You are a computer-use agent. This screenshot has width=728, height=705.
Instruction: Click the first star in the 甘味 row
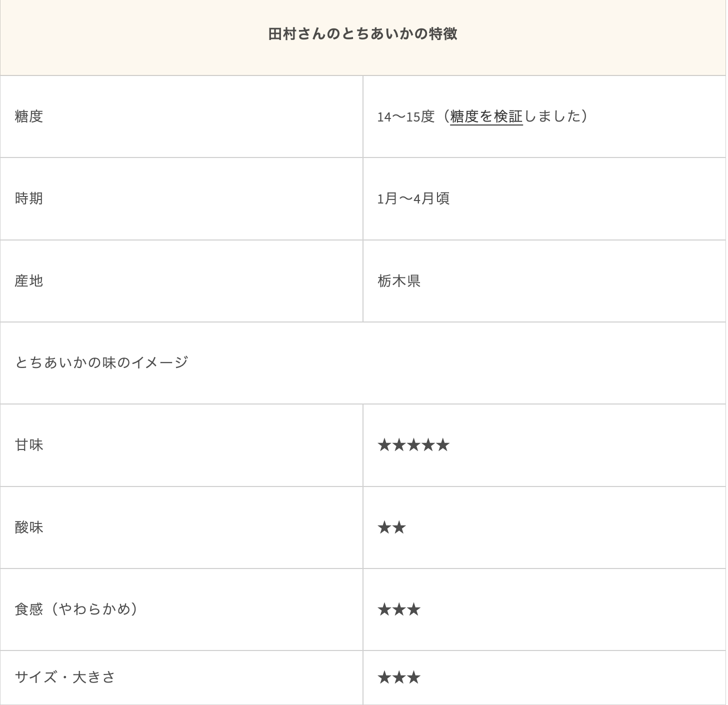[x=384, y=445]
